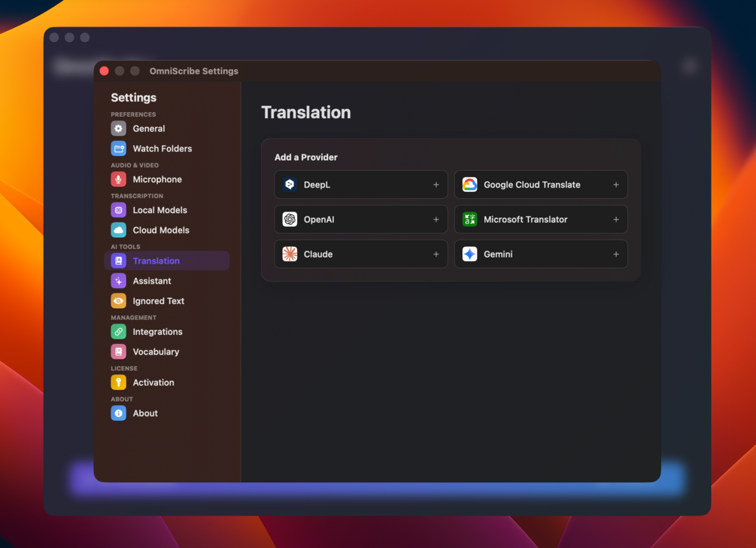Click the Gemini star logo icon
Screen dimensions: 756x548
[469, 254]
